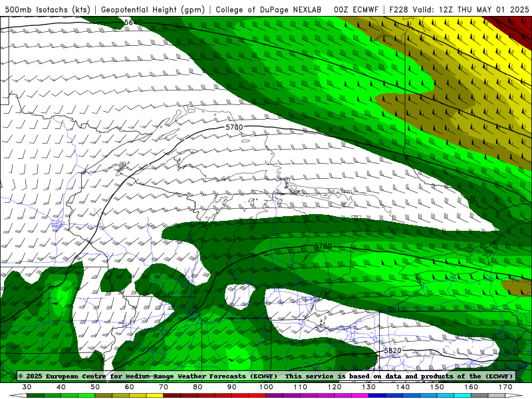Click the 40 label on the color scale
This screenshot has height=399, width=532.
click(61, 387)
